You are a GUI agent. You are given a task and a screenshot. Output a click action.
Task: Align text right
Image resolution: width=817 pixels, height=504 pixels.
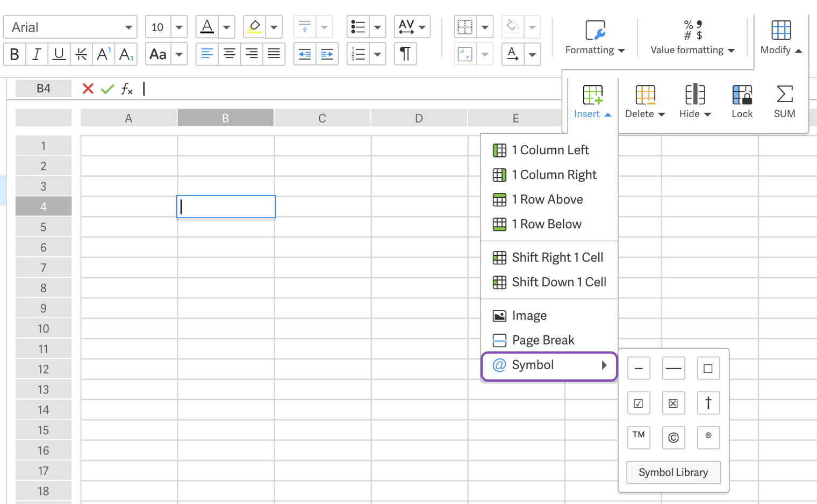pyautogui.click(x=252, y=54)
